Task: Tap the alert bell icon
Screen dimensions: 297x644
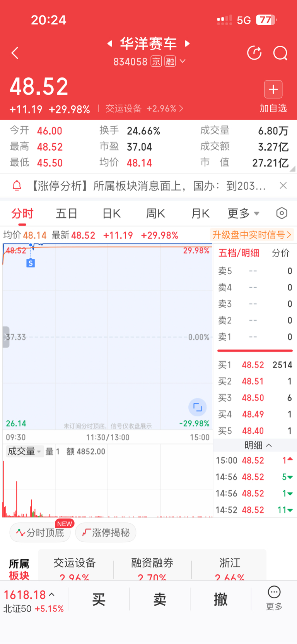Action: tap(17, 186)
